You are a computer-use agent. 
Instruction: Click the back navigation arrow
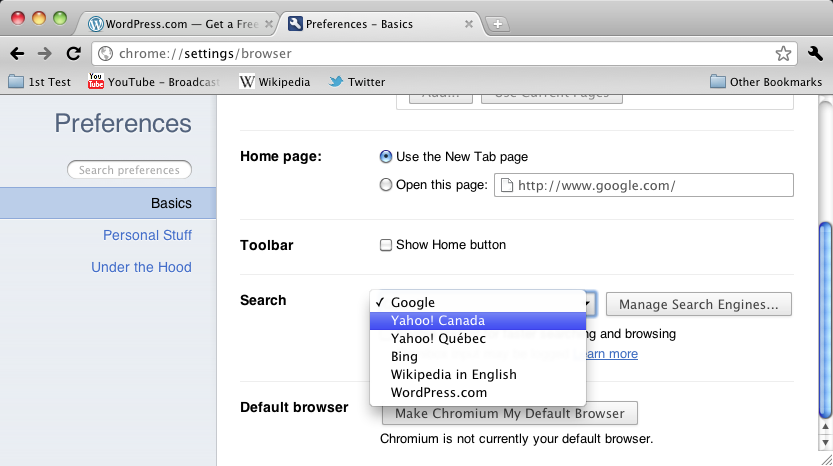(x=17, y=53)
